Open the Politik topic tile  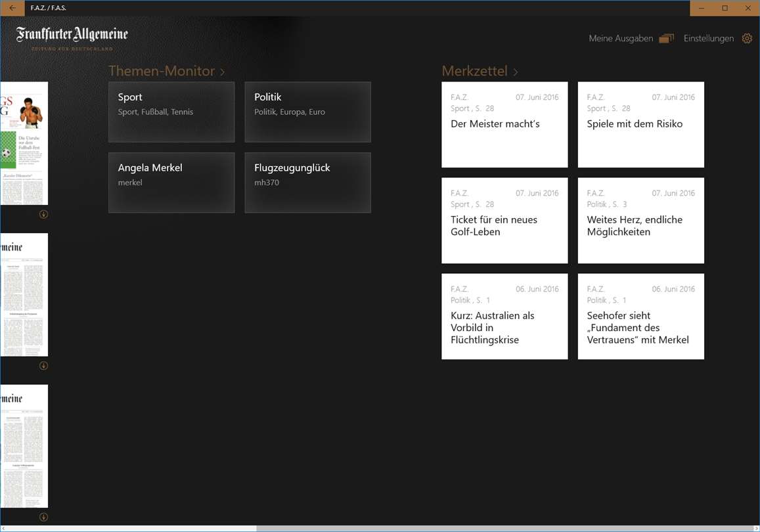(x=308, y=112)
